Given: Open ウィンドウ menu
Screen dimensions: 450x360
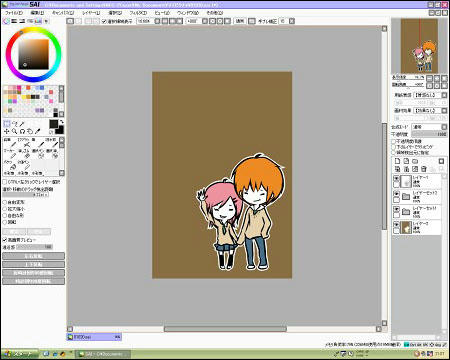Looking at the screenshot, I should 188,13.
